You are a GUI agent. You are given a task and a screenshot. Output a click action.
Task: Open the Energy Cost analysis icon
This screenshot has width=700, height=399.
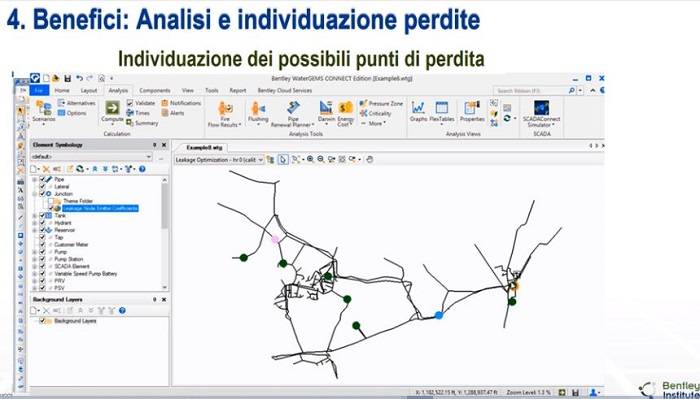coord(346,114)
